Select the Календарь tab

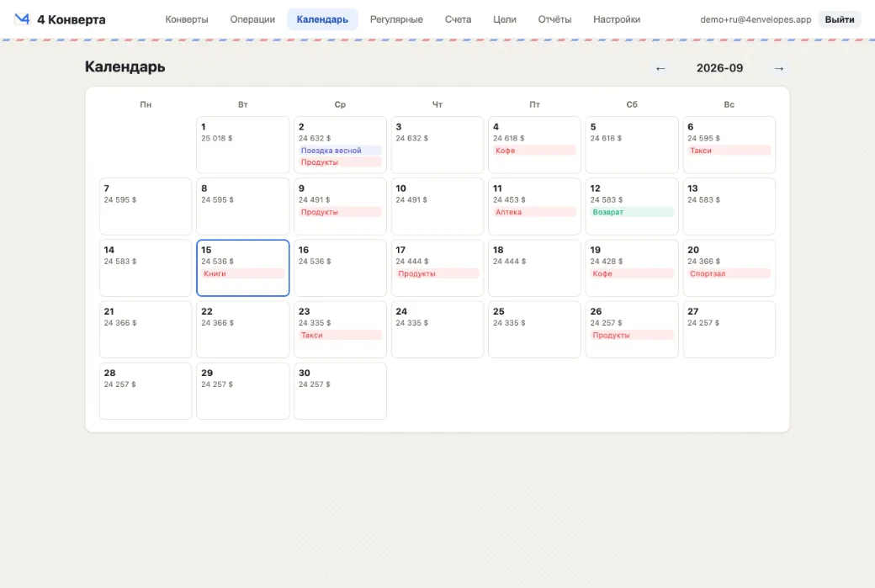pos(322,19)
